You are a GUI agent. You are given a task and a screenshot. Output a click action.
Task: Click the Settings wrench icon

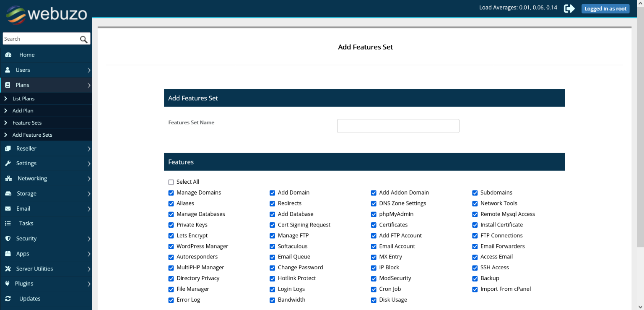click(8, 164)
